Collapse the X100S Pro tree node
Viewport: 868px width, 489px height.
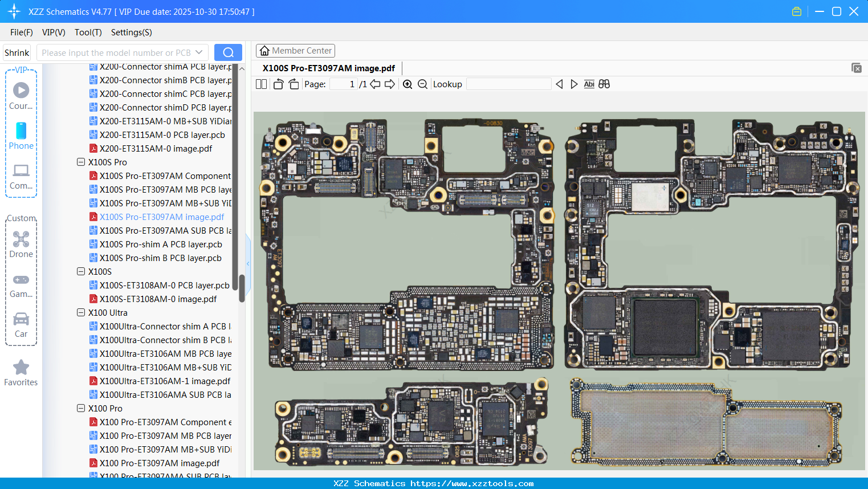(80, 162)
